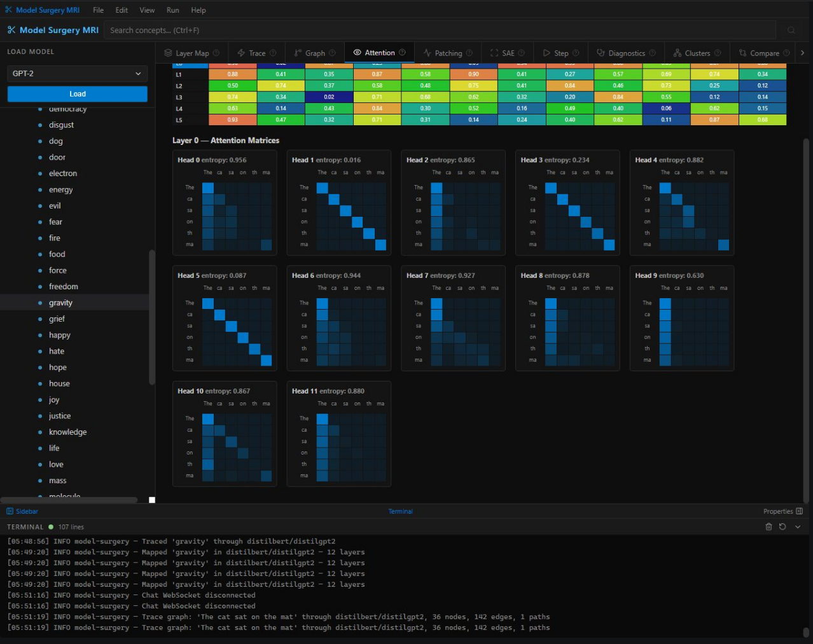The width and height of the screenshot is (813, 644).
Task: Toggle the Terminal panel
Action: (400, 511)
